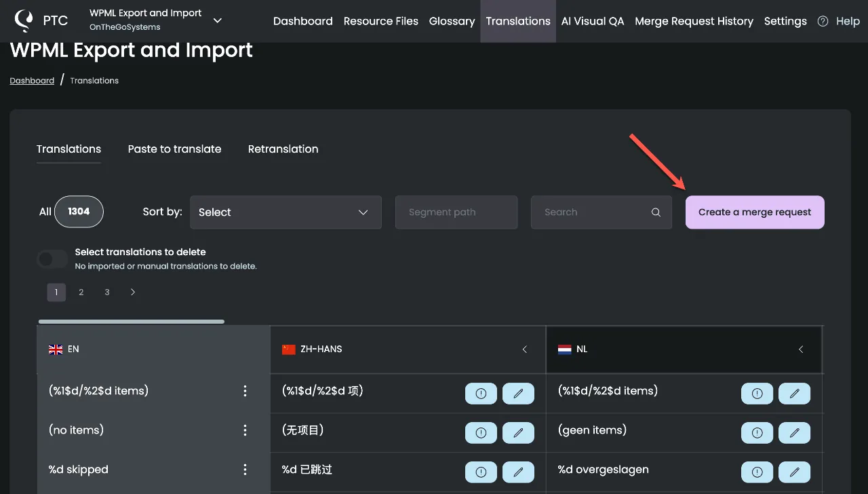Switch to the Translations tab

[x=68, y=149]
